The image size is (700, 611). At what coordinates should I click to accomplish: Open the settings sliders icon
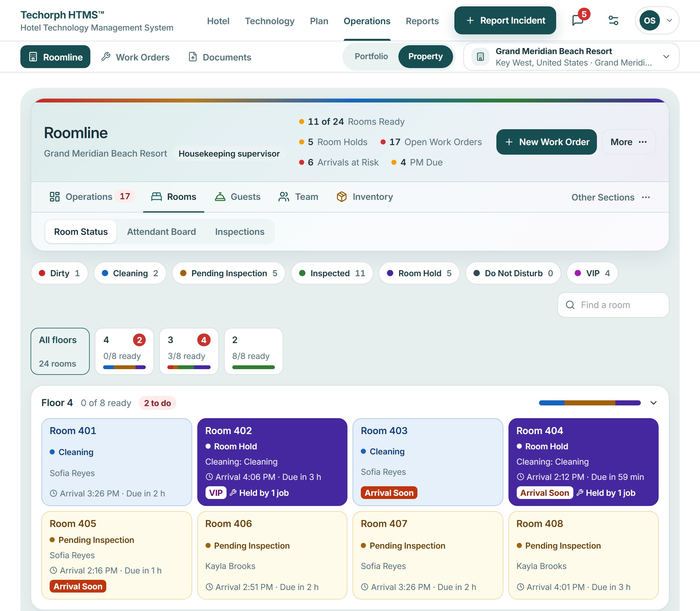613,20
